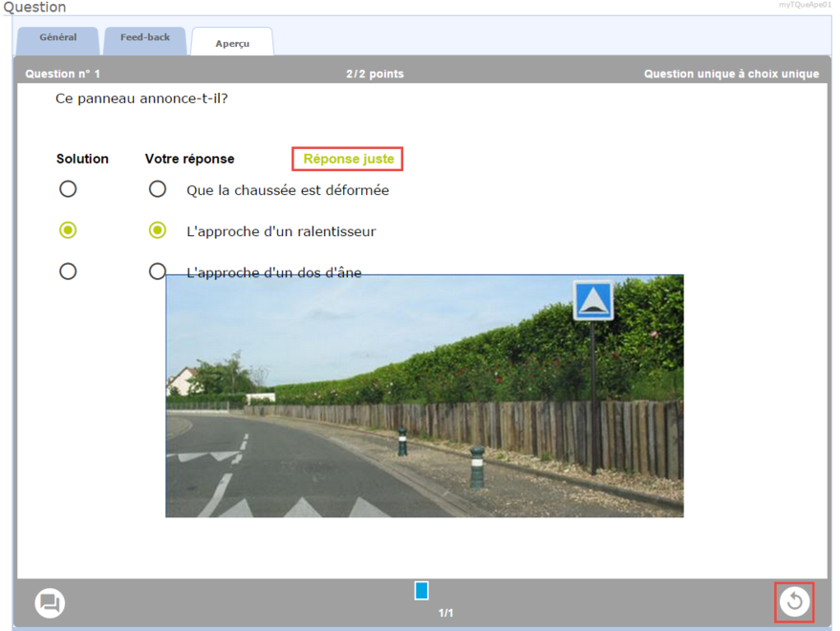Switch to the Général tab
840x631 pixels.
click(x=58, y=38)
